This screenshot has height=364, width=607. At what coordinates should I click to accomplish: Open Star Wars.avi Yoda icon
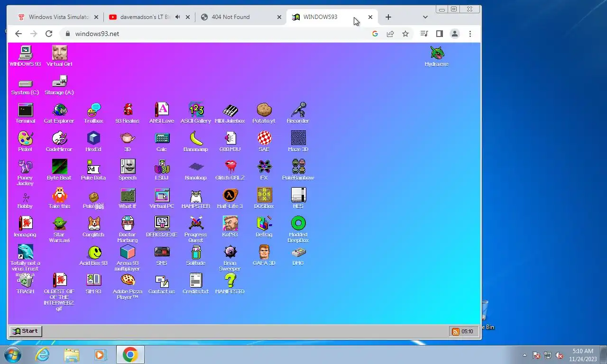point(59,229)
